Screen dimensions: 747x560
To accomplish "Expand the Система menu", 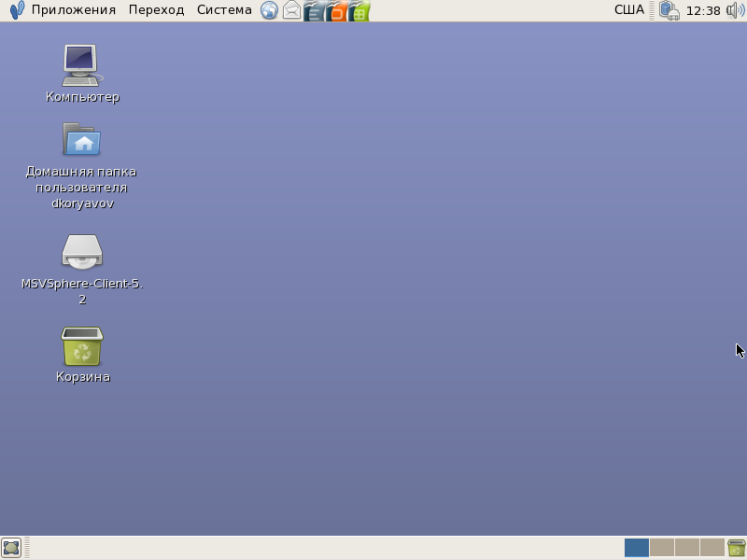I will coord(224,10).
